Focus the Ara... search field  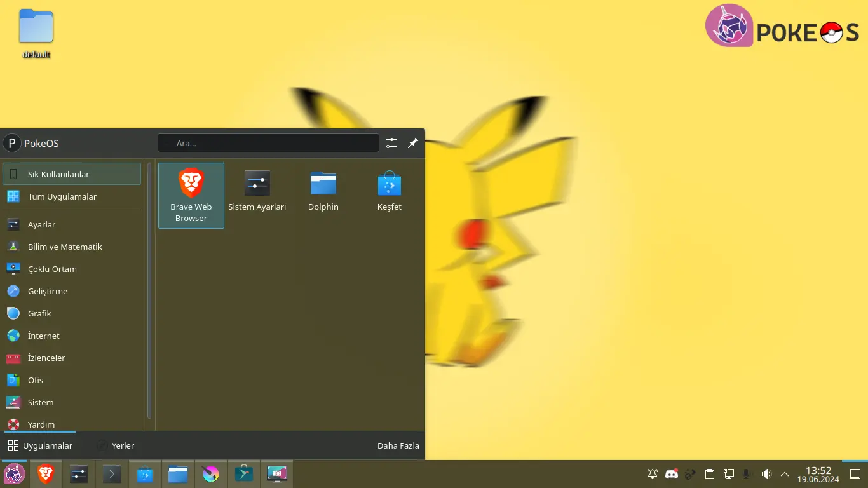tap(268, 143)
